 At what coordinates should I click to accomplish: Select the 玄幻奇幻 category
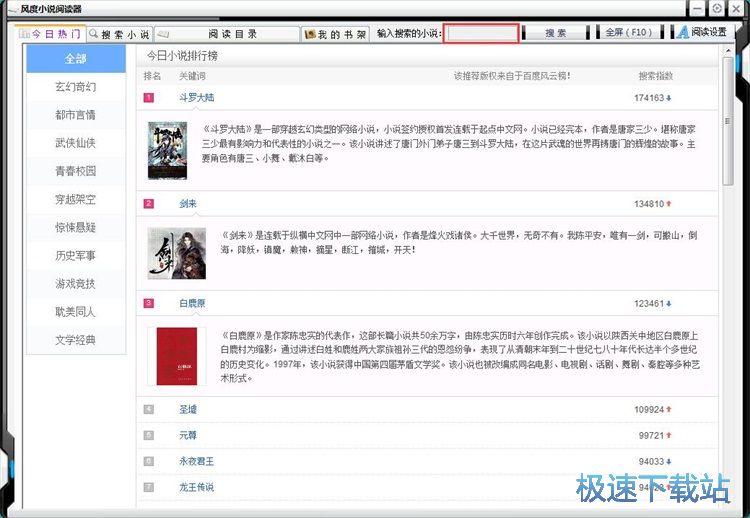tap(76, 87)
